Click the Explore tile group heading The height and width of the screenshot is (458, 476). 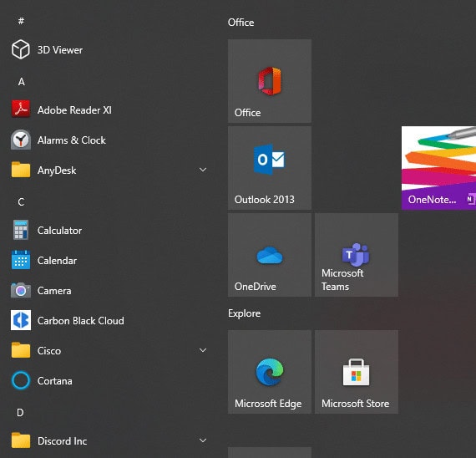click(244, 313)
